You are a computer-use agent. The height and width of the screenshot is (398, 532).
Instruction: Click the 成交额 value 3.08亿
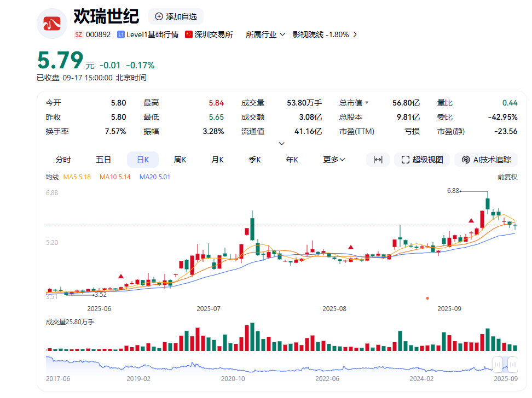tap(310, 117)
